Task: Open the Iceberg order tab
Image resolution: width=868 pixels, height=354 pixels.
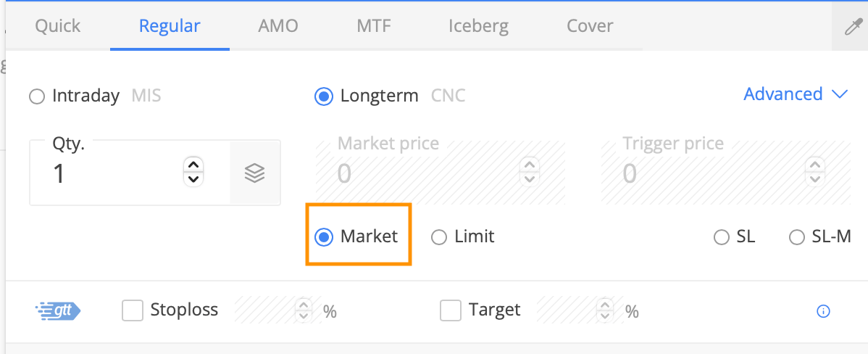Action: (478, 26)
